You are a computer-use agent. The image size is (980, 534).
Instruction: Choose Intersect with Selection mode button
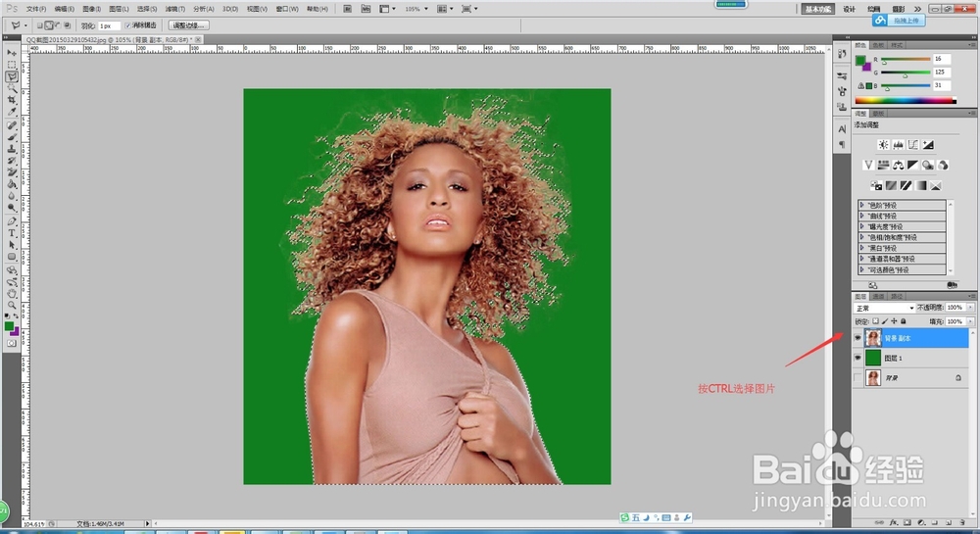[x=67, y=25]
